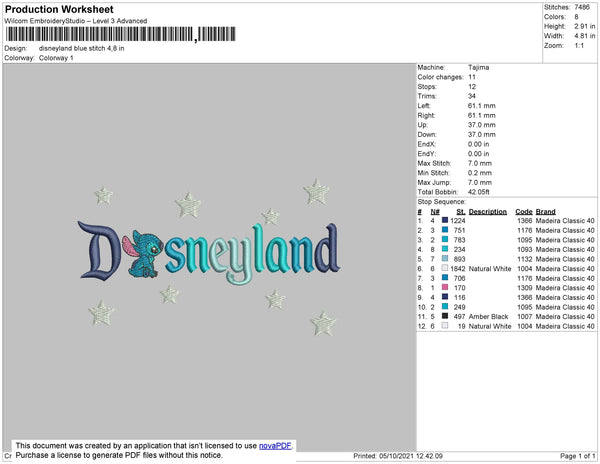Viewport: 600px width, 464px height.
Task: Click the teal swatch beside 783 stitches
Action: tap(445, 239)
